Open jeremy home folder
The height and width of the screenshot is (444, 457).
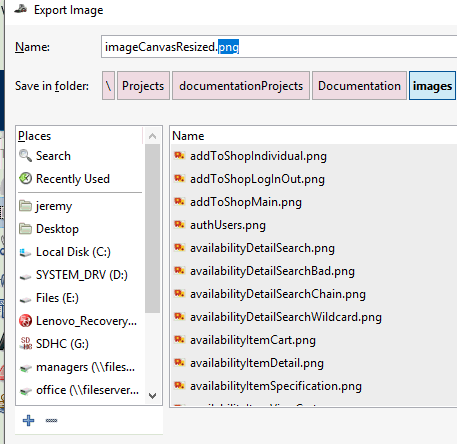coord(54,206)
